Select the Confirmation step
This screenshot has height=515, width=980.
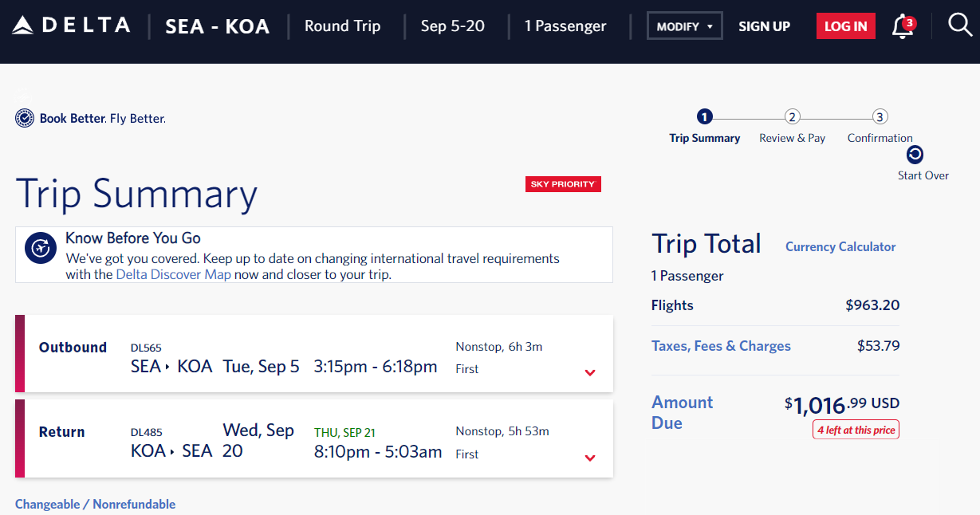coord(880,138)
